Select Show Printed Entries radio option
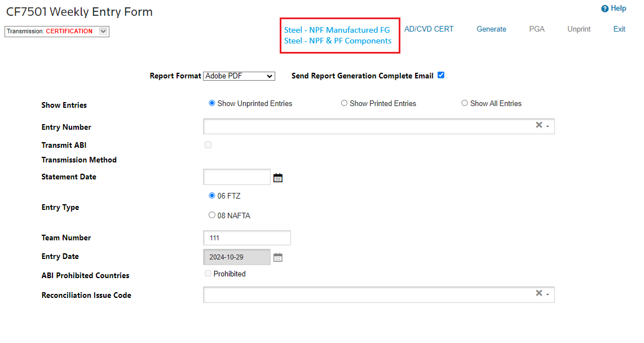644x343 pixels. (x=344, y=103)
